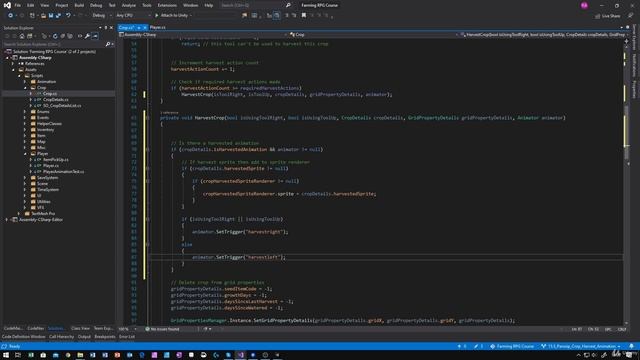This screenshot has width=640, height=360.
Task: Select ItemPickUp.cs file
Action: point(56,160)
